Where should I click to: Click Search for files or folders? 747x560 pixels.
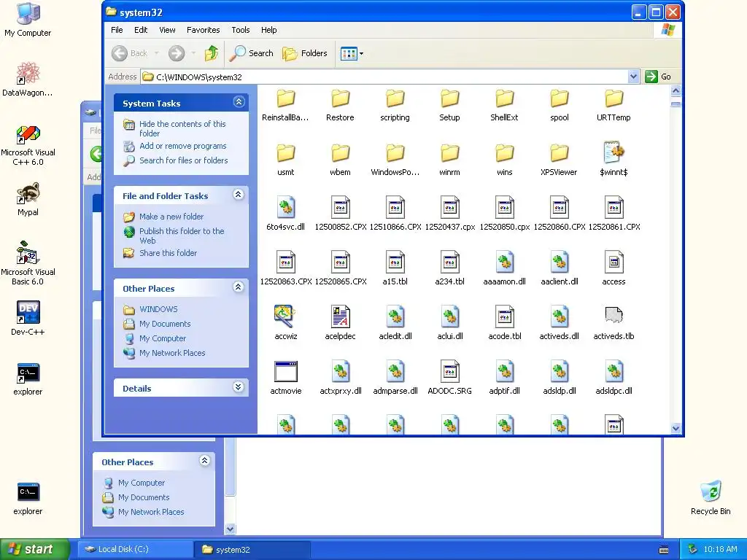183,160
